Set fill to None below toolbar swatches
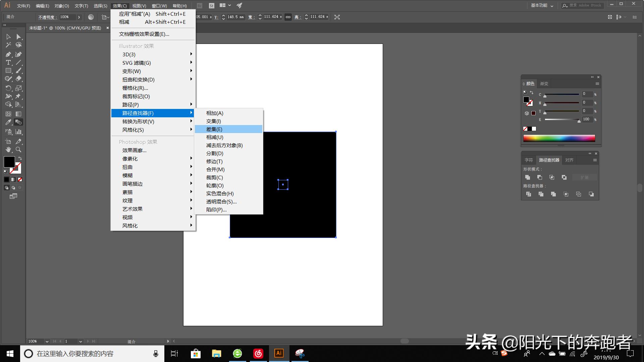Screen dimensions: 644x362 [x=19, y=179]
